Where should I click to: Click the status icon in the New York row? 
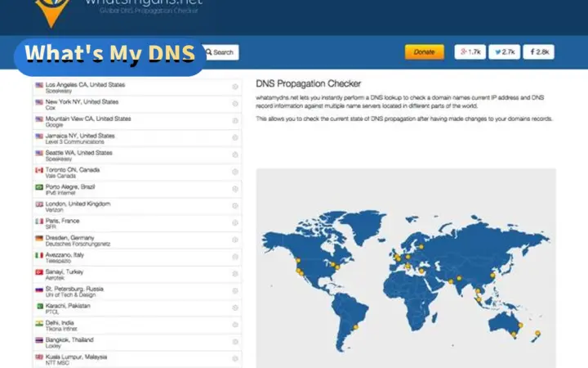pyautogui.click(x=235, y=104)
